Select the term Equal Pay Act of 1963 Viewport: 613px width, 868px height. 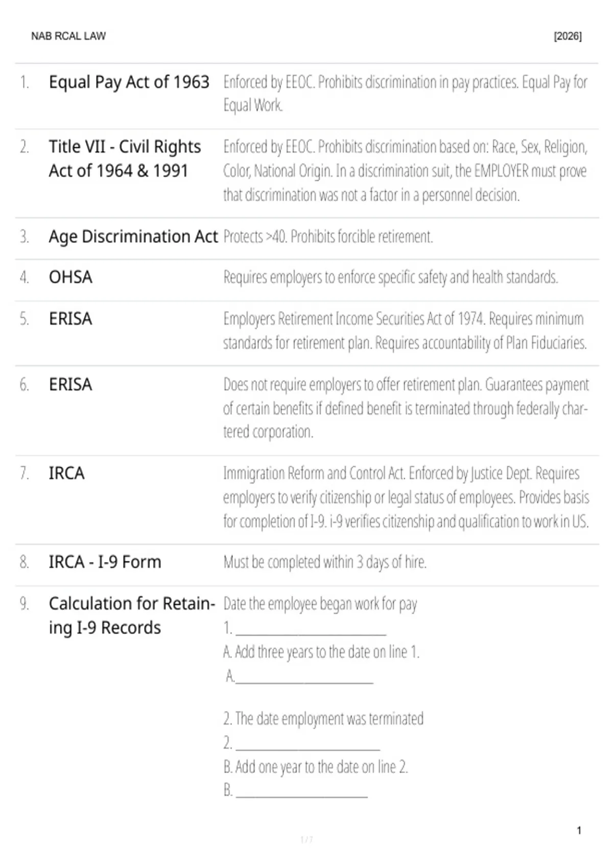pyautogui.click(x=129, y=82)
